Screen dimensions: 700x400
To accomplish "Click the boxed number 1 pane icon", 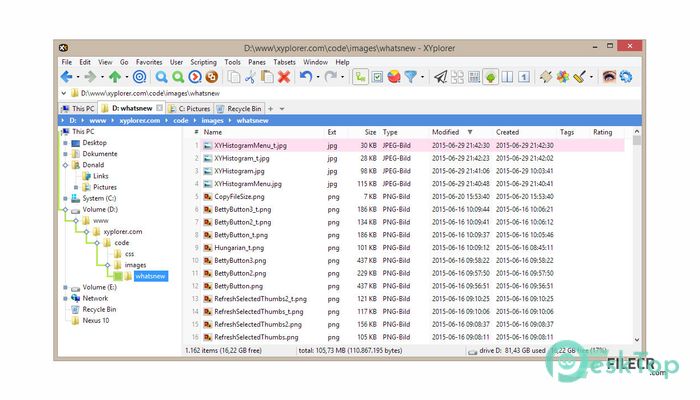I will pyautogui.click(x=524, y=77).
